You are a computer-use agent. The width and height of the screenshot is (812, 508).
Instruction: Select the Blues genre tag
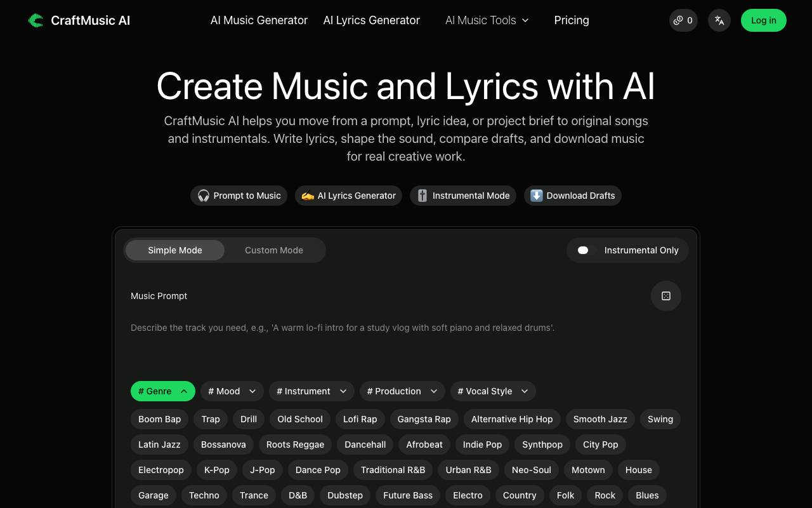[647, 495]
